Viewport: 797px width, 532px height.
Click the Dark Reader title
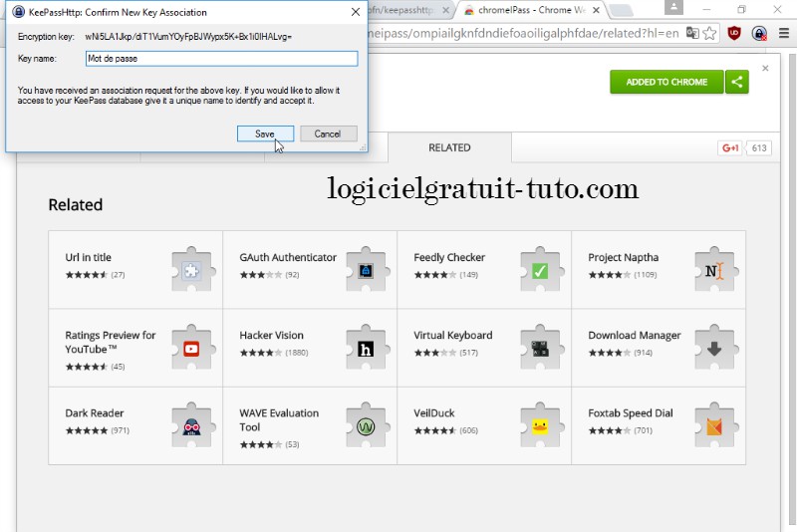tap(95, 412)
